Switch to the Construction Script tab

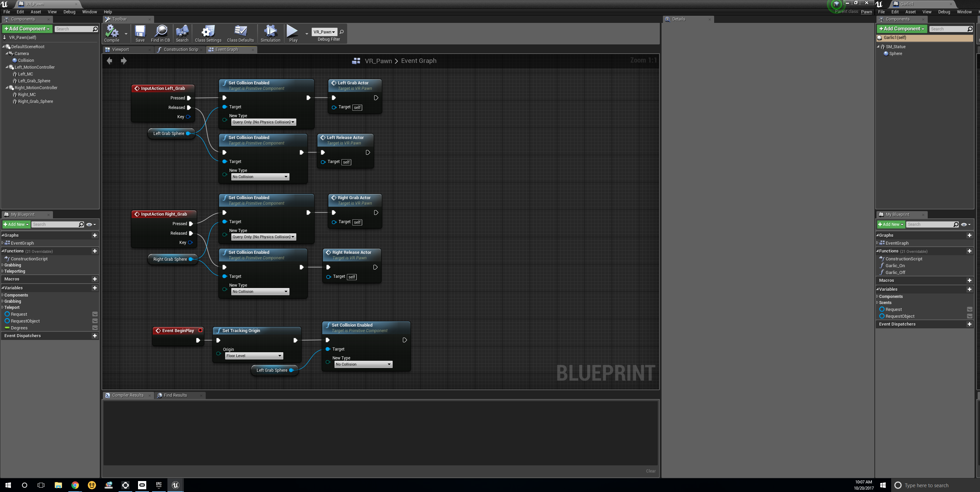point(181,50)
